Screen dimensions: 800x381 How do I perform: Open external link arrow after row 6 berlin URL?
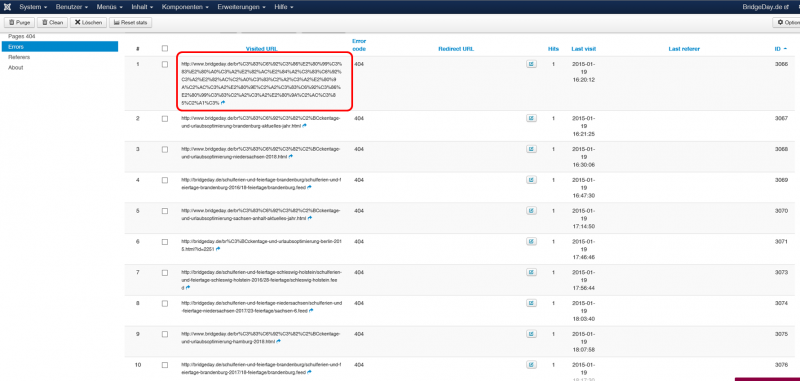218,249
